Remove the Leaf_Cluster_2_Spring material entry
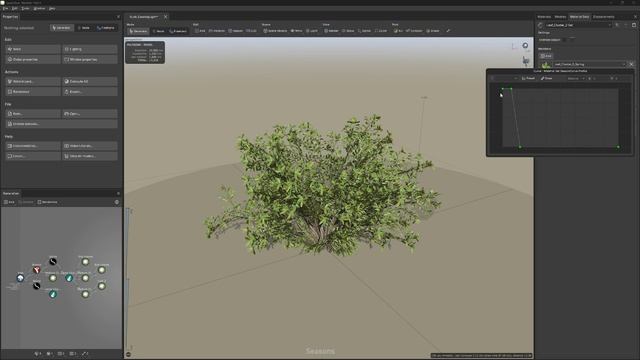Image resolution: width=640 pixels, height=360 pixels. [x=631, y=64]
